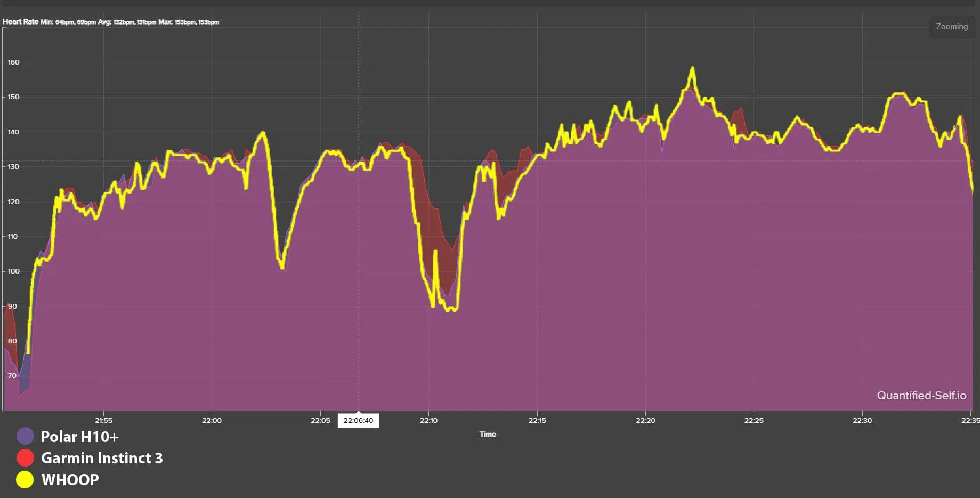
Task: Select the 22:10 time axis tick
Action: (428, 421)
